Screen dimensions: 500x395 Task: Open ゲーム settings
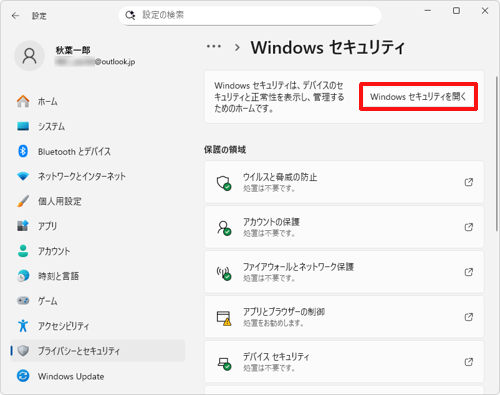point(98,301)
